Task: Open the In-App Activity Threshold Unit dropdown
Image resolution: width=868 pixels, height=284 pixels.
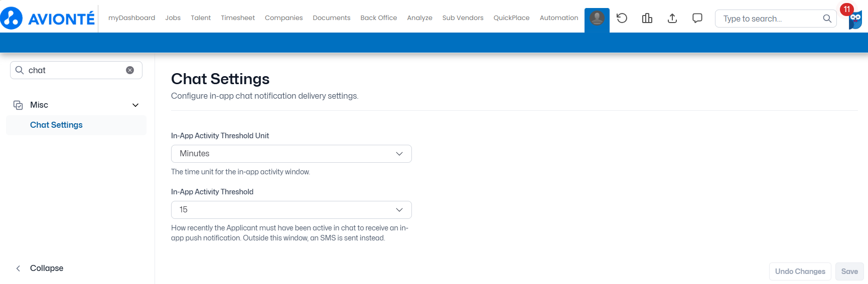Action: tap(292, 154)
